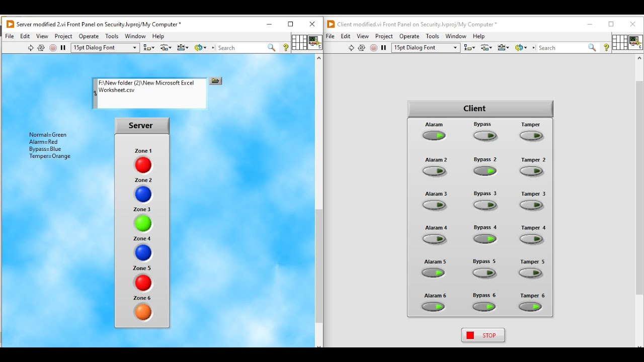The width and height of the screenshot is (644, 362).
Task: Click Run arrow in Client window toolbar
Action: click(351, 48)
